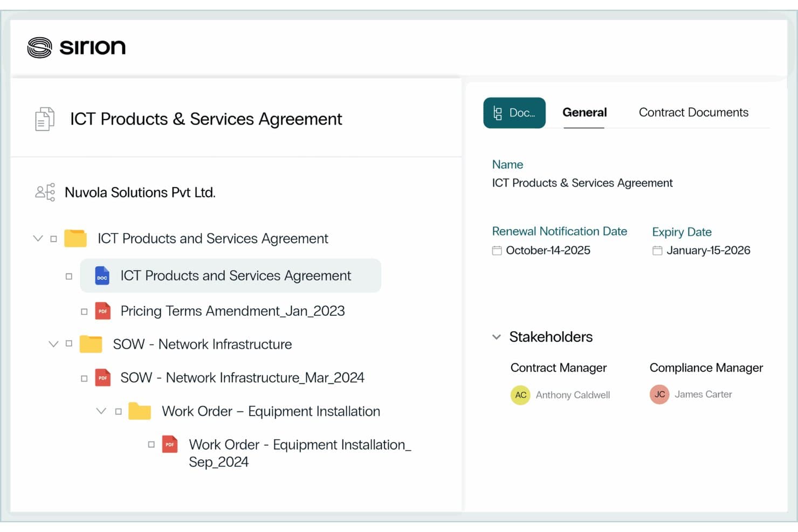
Task: Tick the checkbox for the ICT Products and Services Agreement DOC file
Action: pyautogui.click(x=69, y=277)
